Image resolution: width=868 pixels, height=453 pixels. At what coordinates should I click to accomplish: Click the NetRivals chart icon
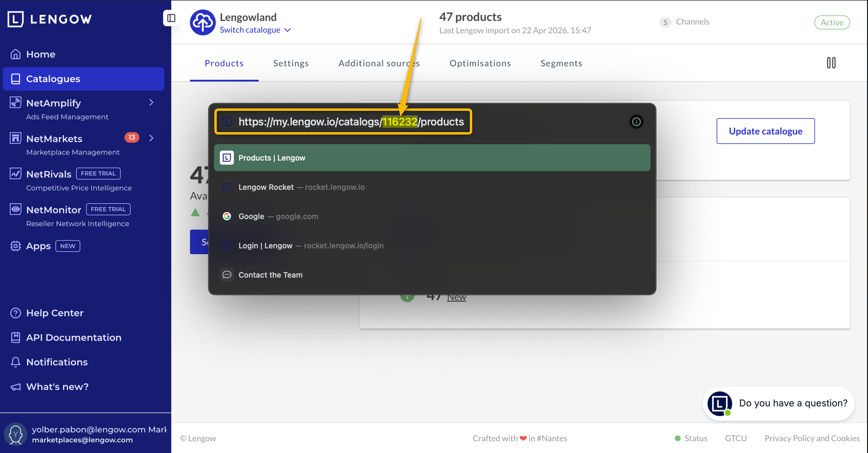coord(15,174)
